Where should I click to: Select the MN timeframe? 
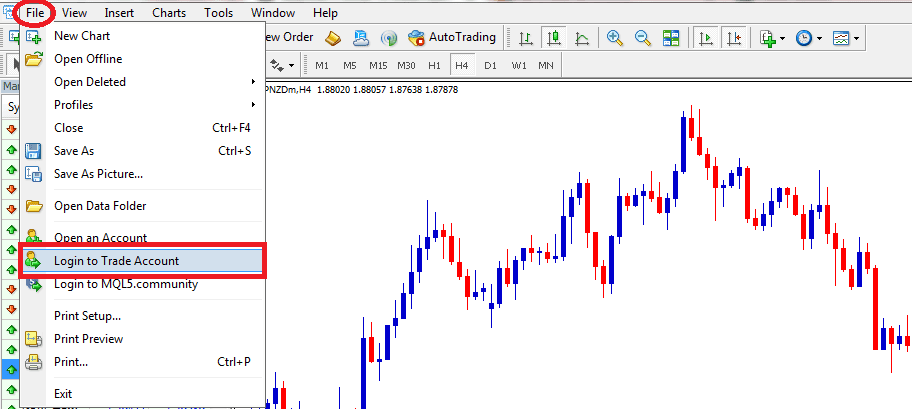546,65
